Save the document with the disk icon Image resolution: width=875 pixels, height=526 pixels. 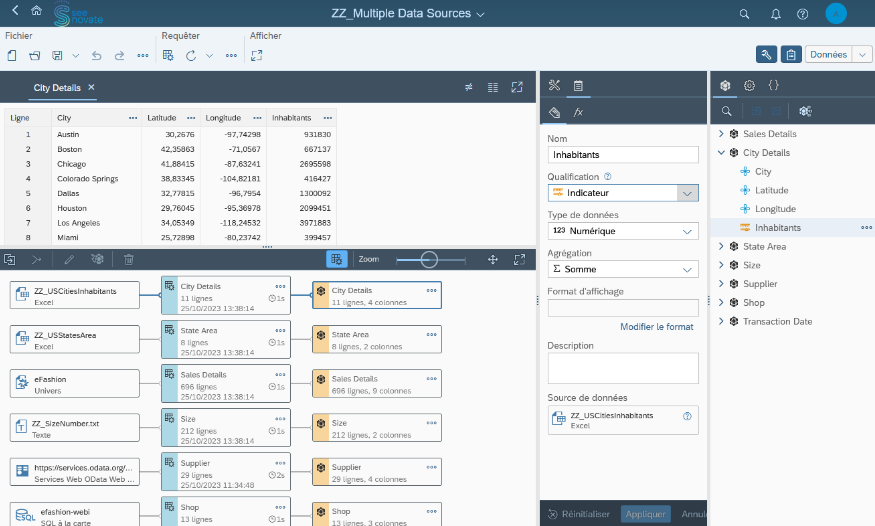click(57, 55)
